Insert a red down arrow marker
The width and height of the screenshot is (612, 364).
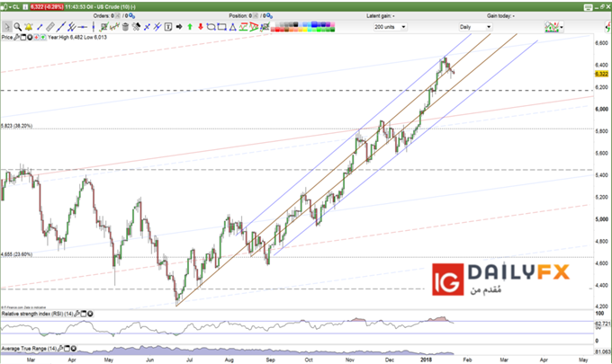[201, 27]
